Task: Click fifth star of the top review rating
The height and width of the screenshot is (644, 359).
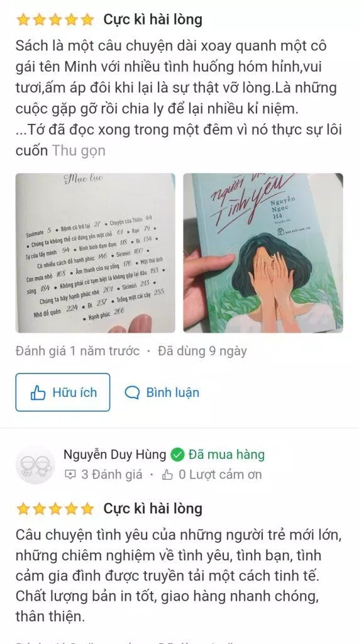Action: click(x=87, y=19)
